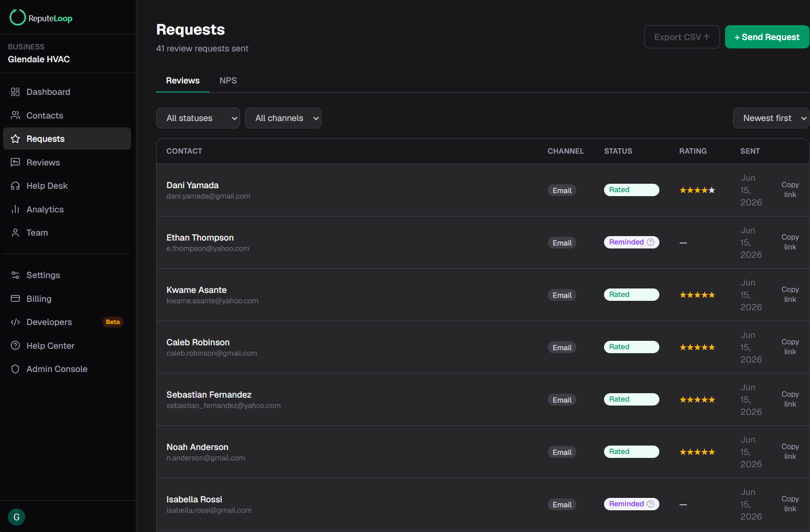Switch to the NPS tab
The width and height of the screenshot is (810, 532).
[x=228, y=81]
